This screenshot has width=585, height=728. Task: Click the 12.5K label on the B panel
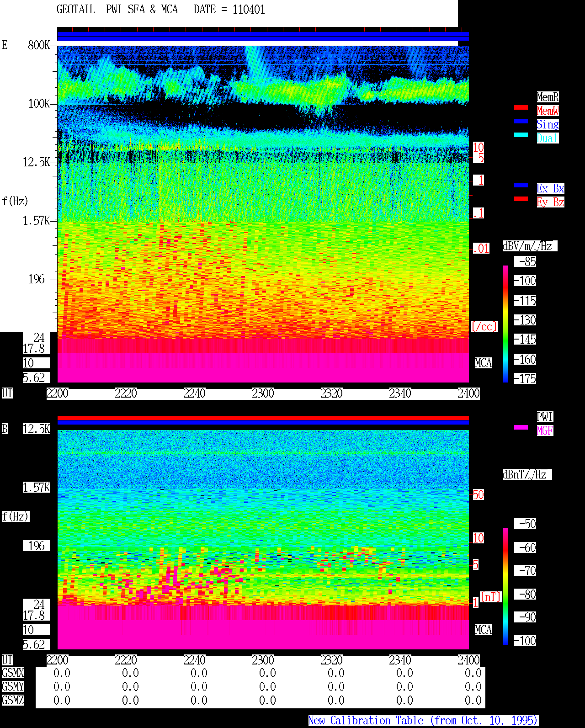tap(37, 429)
